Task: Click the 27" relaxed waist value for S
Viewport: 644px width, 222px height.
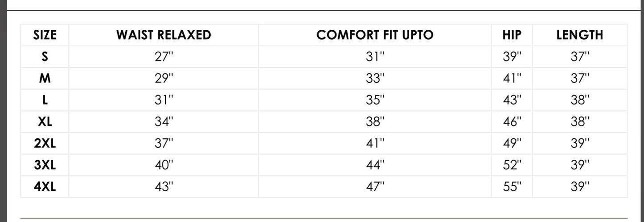Action: [163, 57]
